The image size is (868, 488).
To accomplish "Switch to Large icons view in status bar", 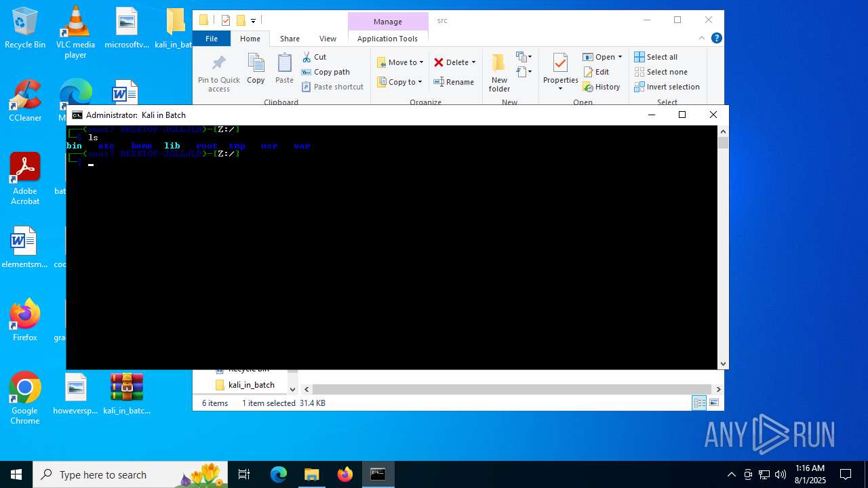I will click(x=713, y=403).
